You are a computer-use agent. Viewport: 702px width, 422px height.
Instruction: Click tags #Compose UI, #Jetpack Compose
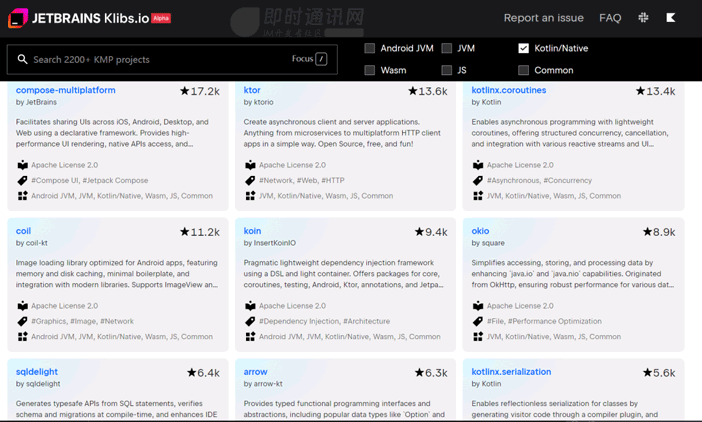90,180
